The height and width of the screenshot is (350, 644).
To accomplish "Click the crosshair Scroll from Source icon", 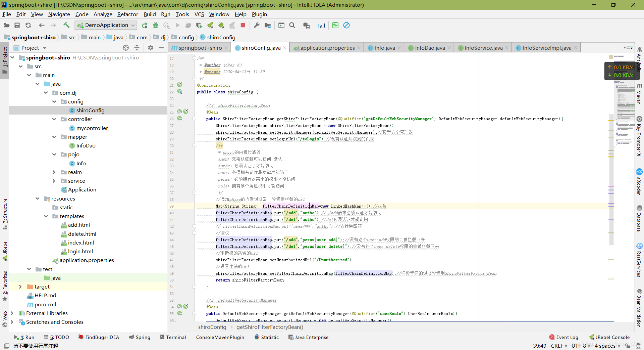I will coord(126,48).
